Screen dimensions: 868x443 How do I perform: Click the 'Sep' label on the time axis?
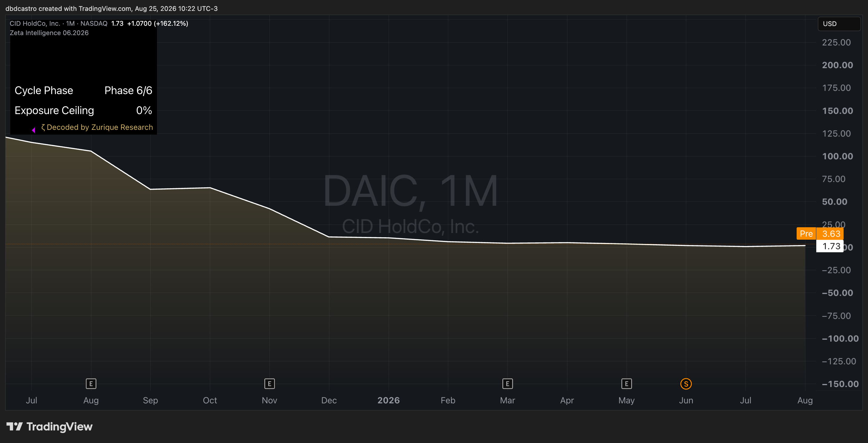[150, 400]
